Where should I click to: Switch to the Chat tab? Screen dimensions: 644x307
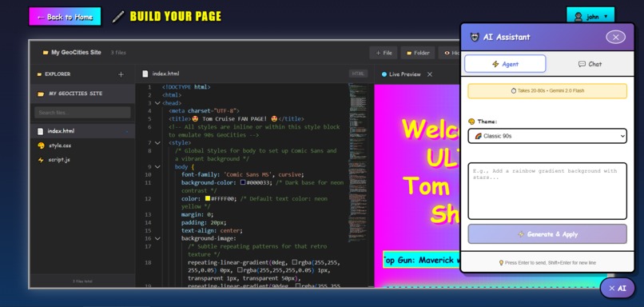click(x=590, y=64)
